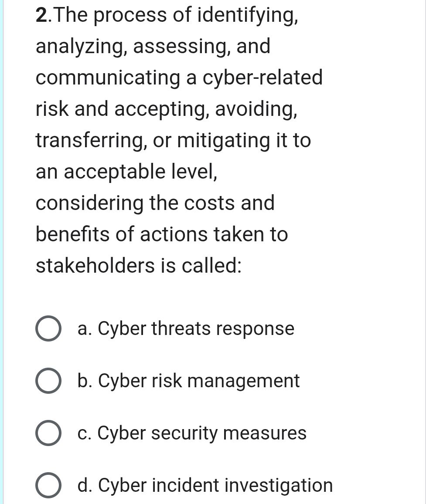Viewport: 426px width, 504px height.
Task: Click the line 'analyzing, assessing, and'
Action: point(153,46)
